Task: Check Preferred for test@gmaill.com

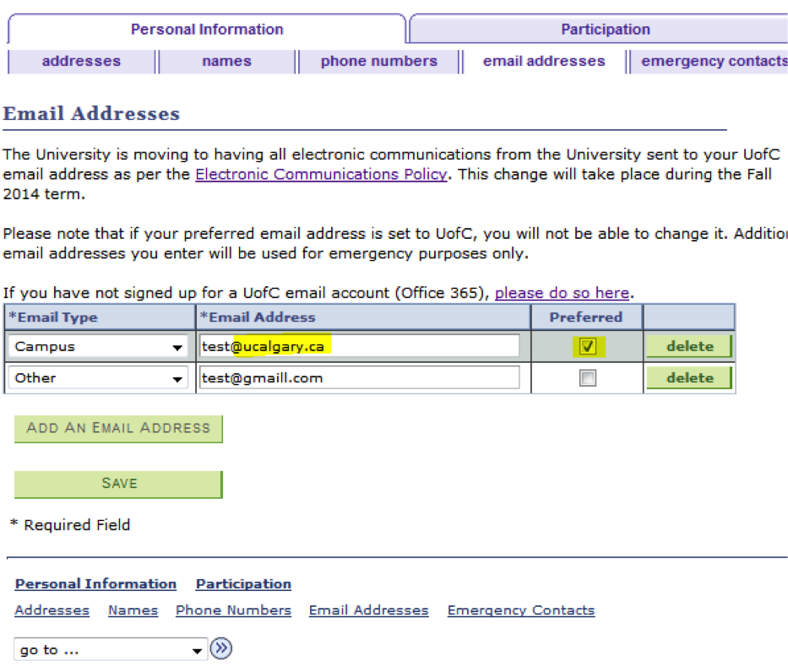Action: coord(588,377)
